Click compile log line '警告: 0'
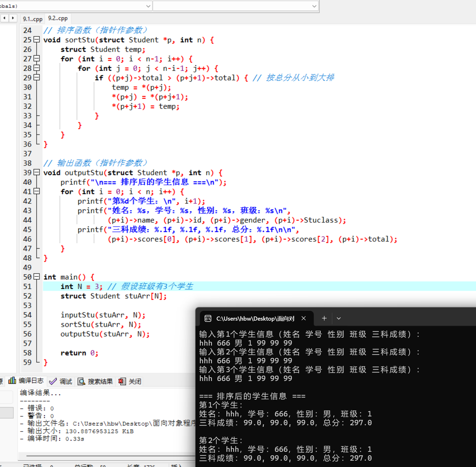This screenshot has height=467, width=476. click(x=37, y=416)
